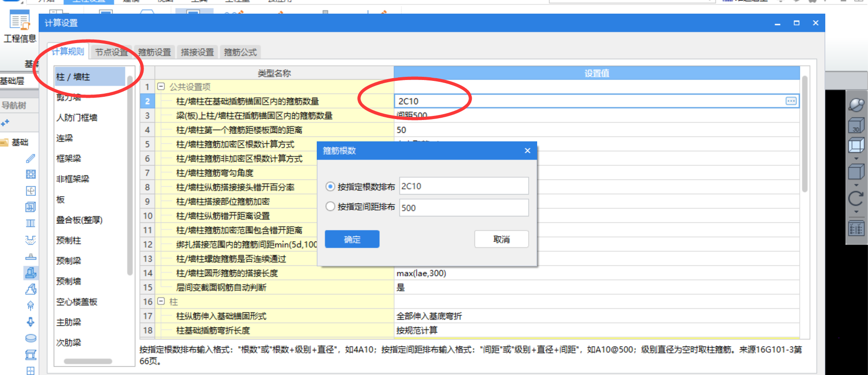Click the orbit (动态观察) sphere icon

point(856,105)
